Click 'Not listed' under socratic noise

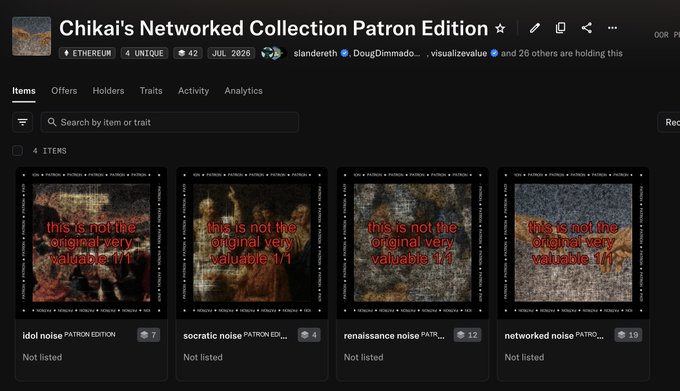pyautogui.click(x=203, y=357)
